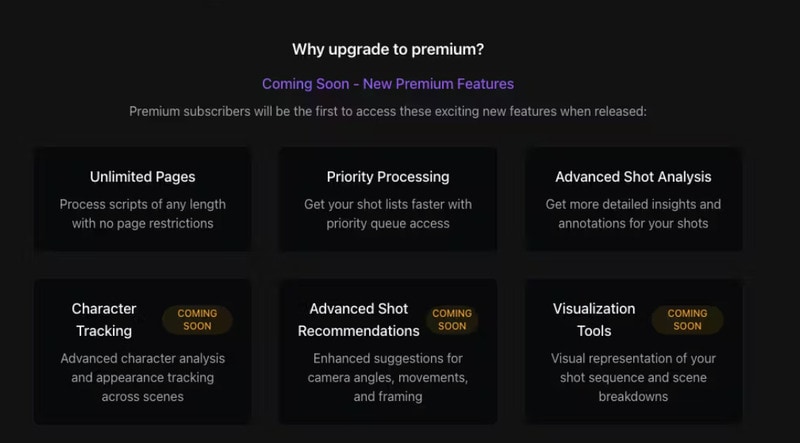The height and width of the screenshot is (443, 800).
Task: Click Coming Soon badge beside Advanced Shot Recommendations
Action: (452, 320)
